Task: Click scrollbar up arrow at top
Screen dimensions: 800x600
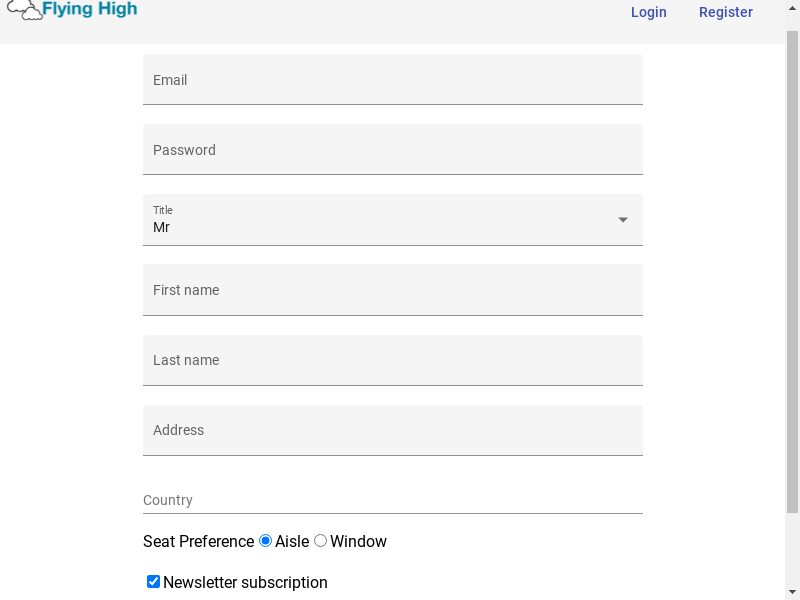Action: [792, 9]
